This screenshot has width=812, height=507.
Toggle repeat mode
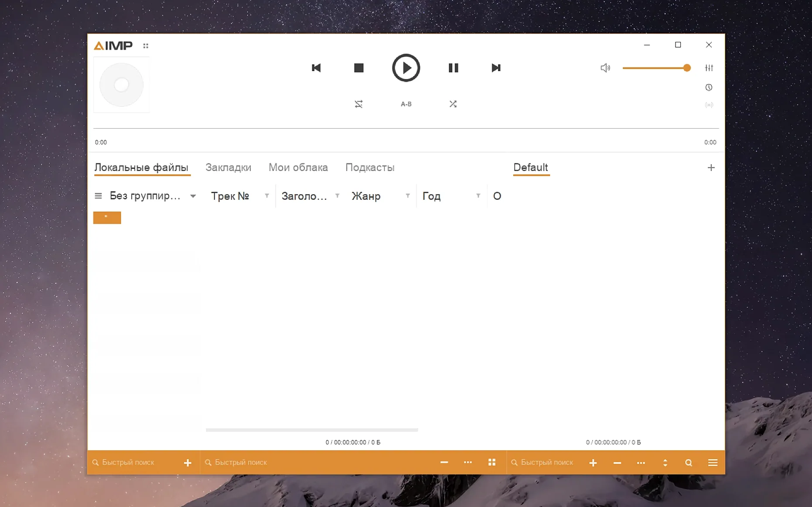pyautogui.click(x=358, y=104)
